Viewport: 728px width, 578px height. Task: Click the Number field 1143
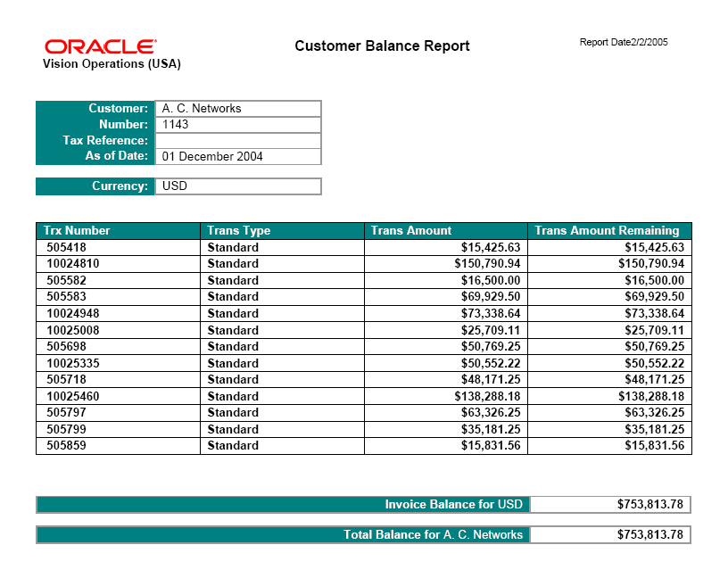click(238, 124)
